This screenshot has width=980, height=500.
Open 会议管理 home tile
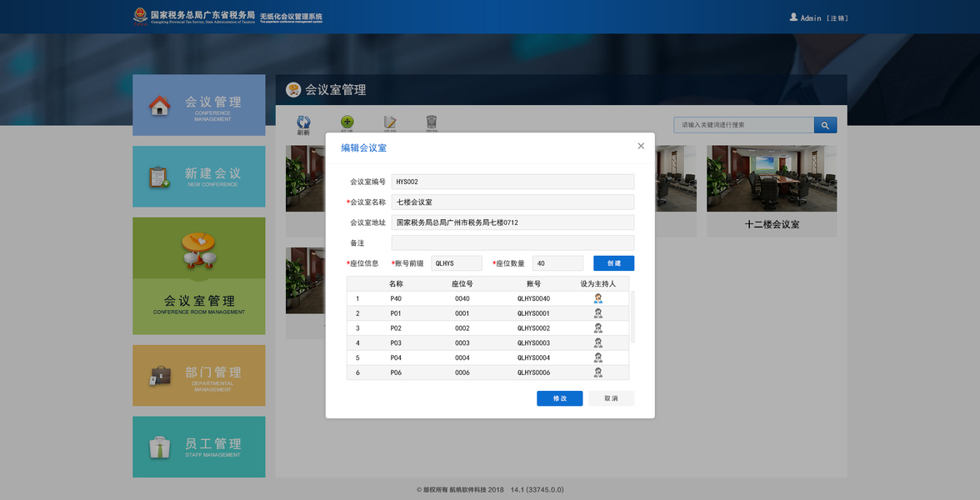pyautogui.click(x=198, y=105)
